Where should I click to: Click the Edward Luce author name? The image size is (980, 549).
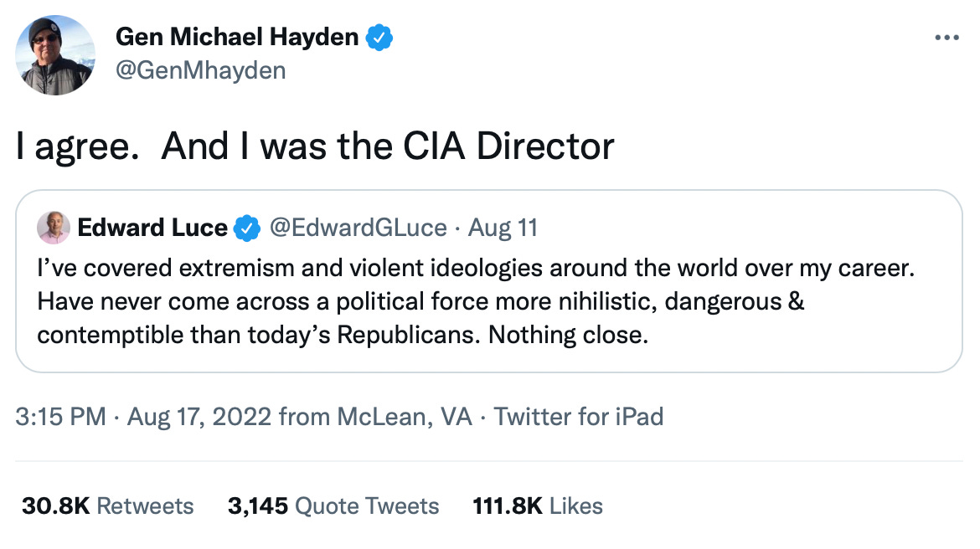tap(152, 228)
